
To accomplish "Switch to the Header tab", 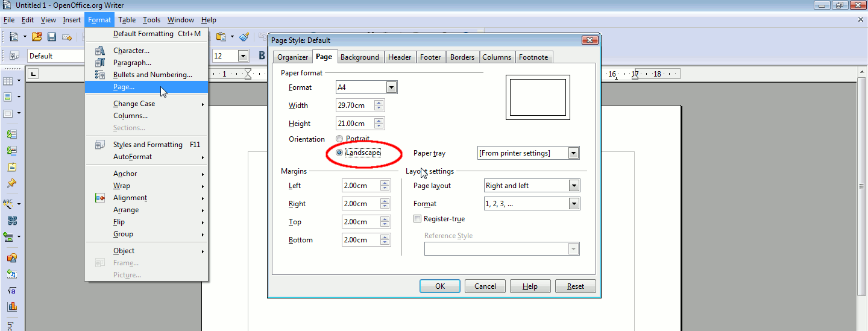I will point(400,57).
